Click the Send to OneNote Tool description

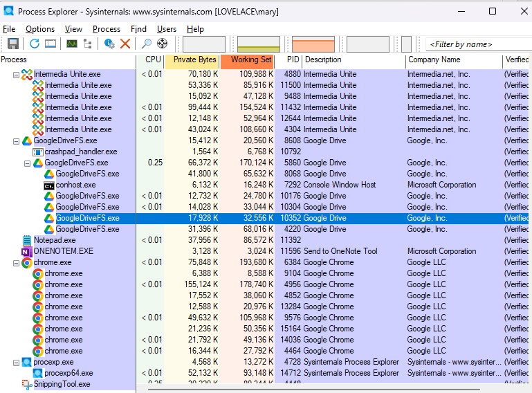(340, 251)
